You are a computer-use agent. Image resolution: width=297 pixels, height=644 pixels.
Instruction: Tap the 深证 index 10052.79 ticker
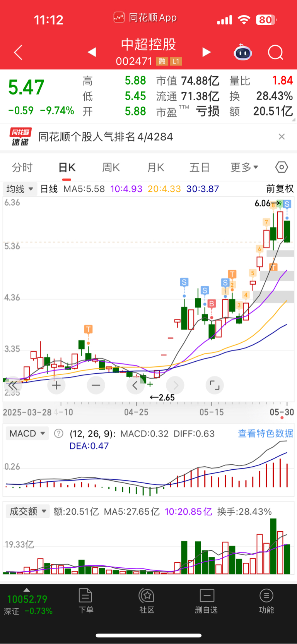[27, 605]
